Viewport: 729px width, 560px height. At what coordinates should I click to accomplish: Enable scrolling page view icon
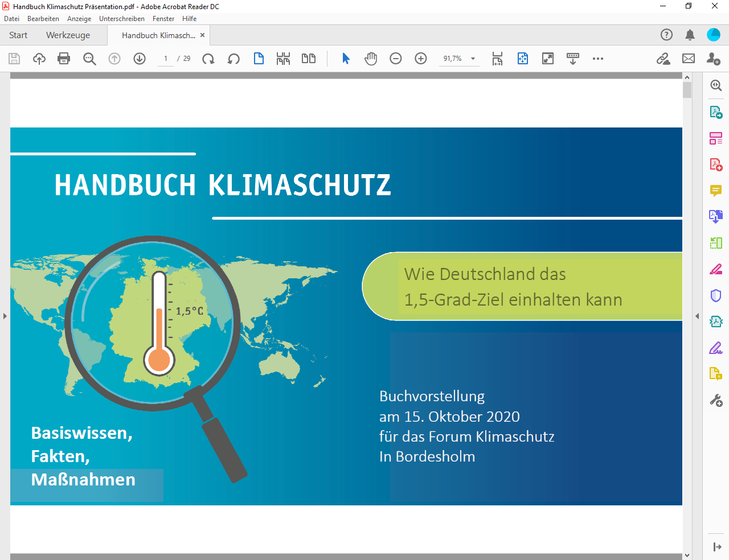[x=283, y=59]
